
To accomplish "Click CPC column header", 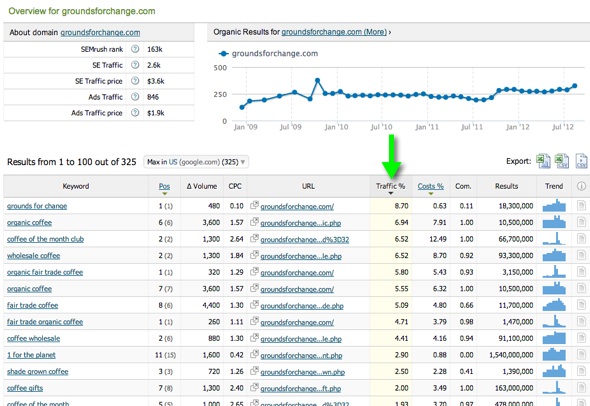I will tap(235, 186).
